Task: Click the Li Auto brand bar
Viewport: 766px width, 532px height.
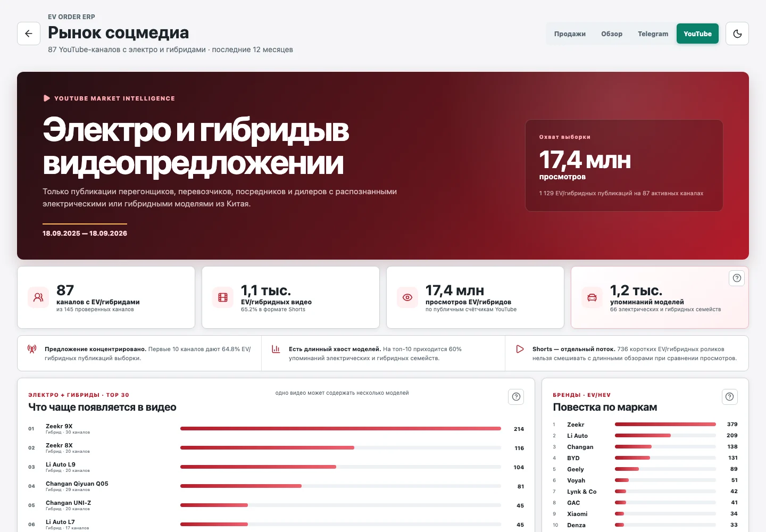Action: click(x=665, y=436)
